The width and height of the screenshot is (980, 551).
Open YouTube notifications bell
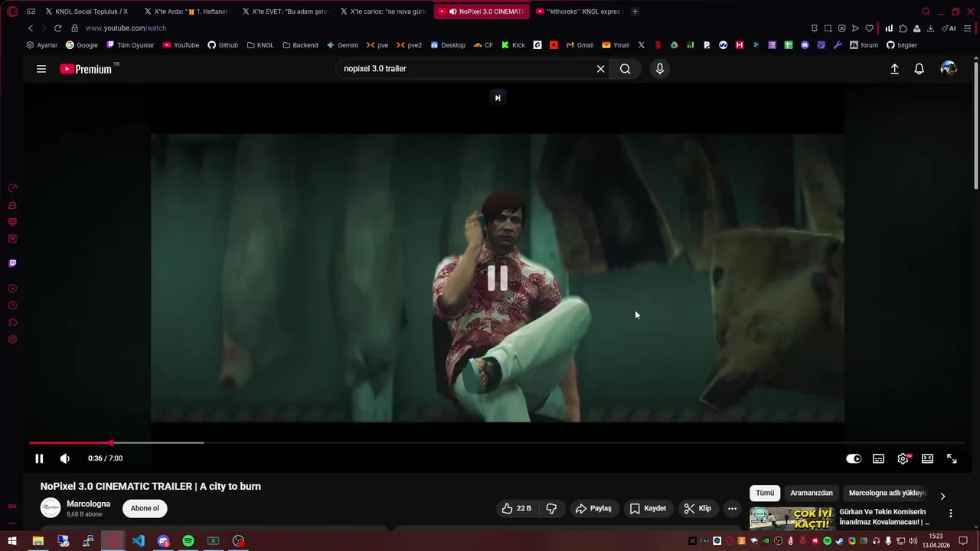click(920, 69)
